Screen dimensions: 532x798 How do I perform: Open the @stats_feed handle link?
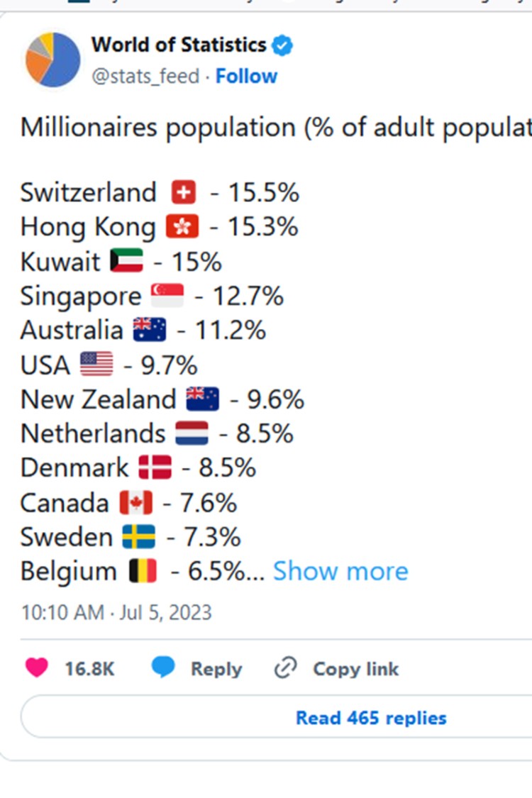146,77
